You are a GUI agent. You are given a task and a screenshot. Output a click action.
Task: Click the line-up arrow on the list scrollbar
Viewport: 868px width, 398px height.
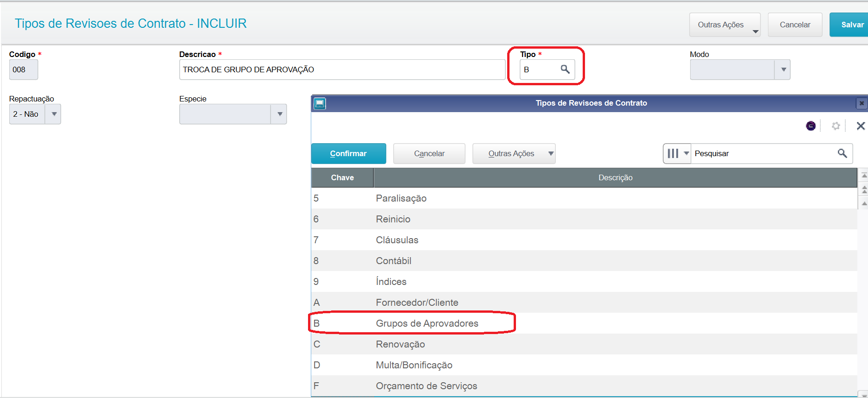click(x=864, y=203)
